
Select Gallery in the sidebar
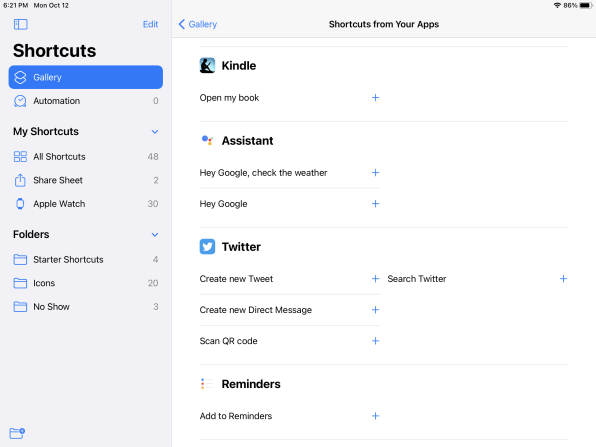86,77
